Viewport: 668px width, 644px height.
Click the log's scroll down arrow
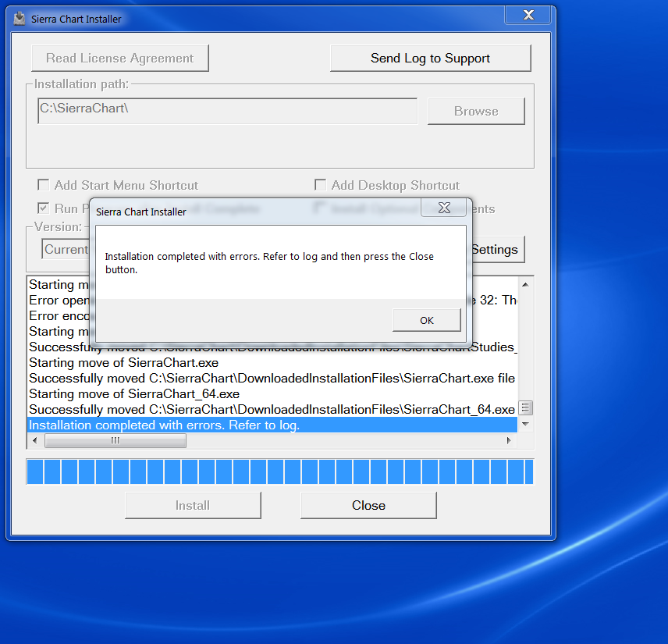tap(525, 424)
